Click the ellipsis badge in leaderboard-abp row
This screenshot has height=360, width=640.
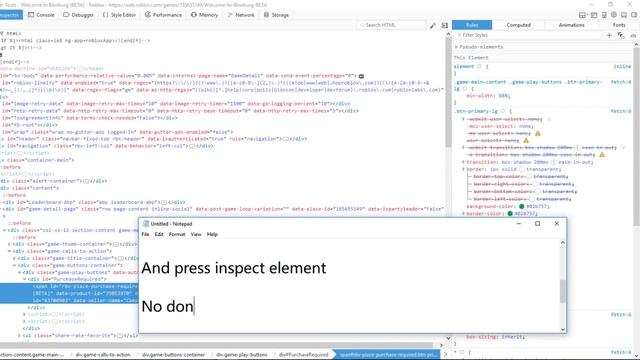click(x=164, y=202)
